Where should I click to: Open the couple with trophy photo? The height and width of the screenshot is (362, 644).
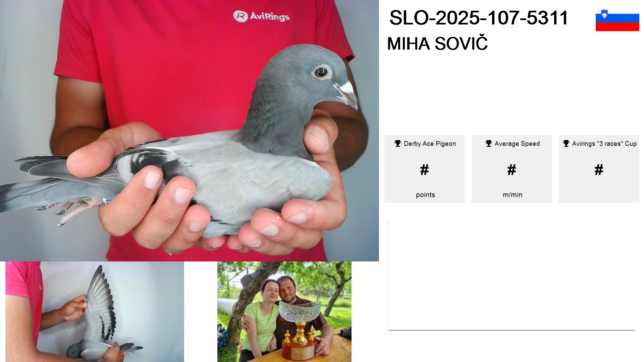point(284,312)
